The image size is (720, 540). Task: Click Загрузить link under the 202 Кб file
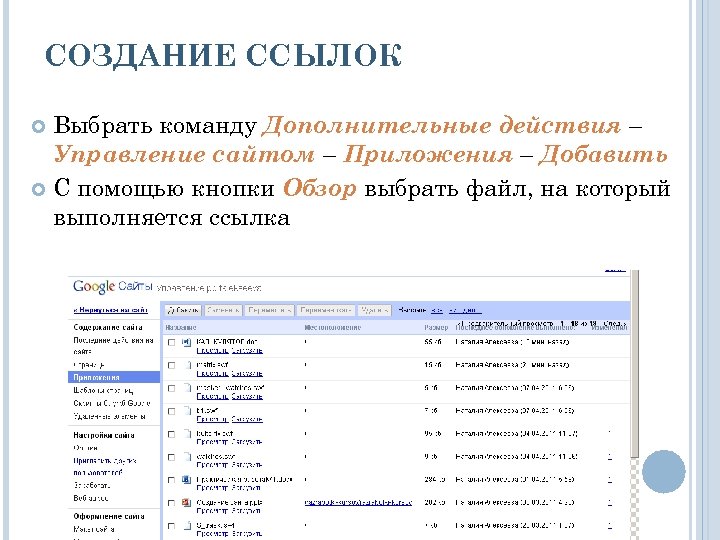(247, 511)
